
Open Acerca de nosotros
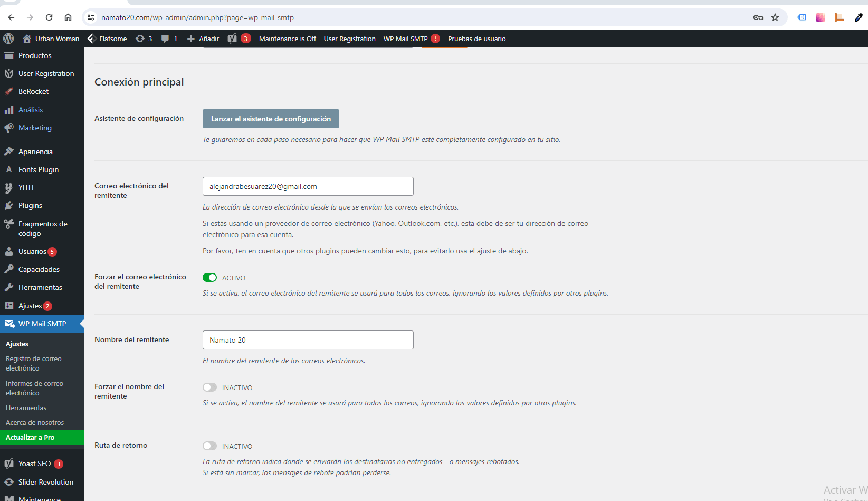click(35, 422)
